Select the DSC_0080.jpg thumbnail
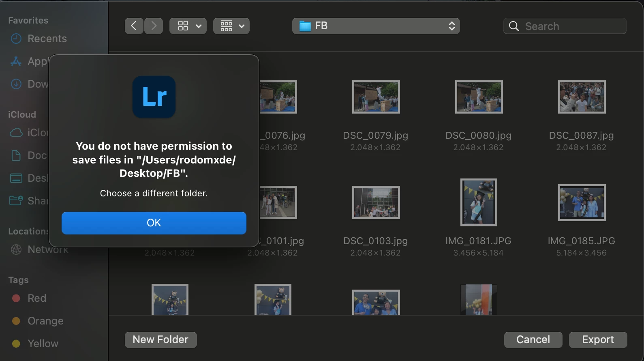Viewport: 644px width, 361px height. 479,97
